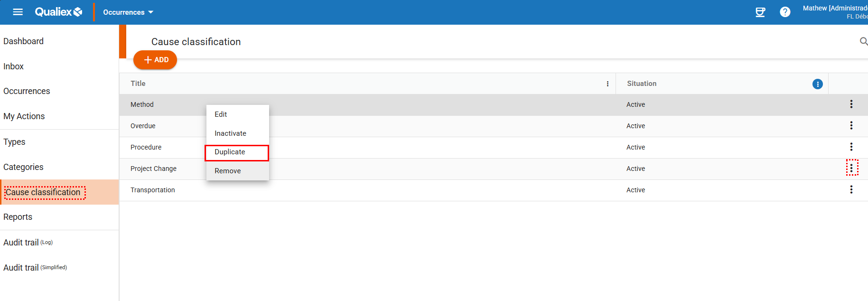
Task: Open the notifications cup icon in header
Action: tap(760, 12)
